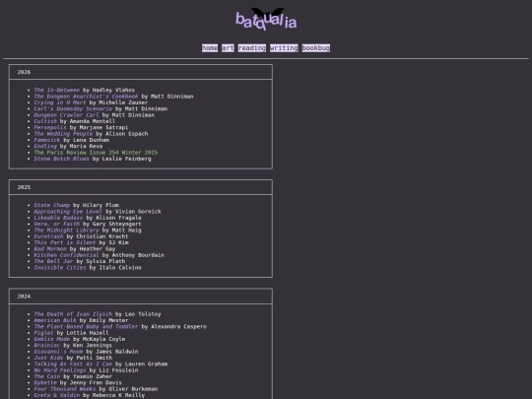The image size is (532, 399).
Task: Open Persepolis book link
Action: (50, 127)
